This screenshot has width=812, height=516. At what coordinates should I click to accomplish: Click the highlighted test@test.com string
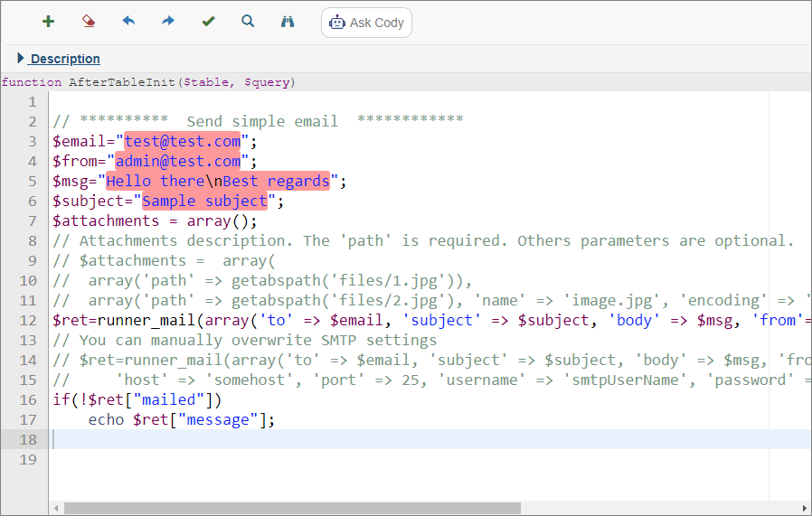coord(183,141)
